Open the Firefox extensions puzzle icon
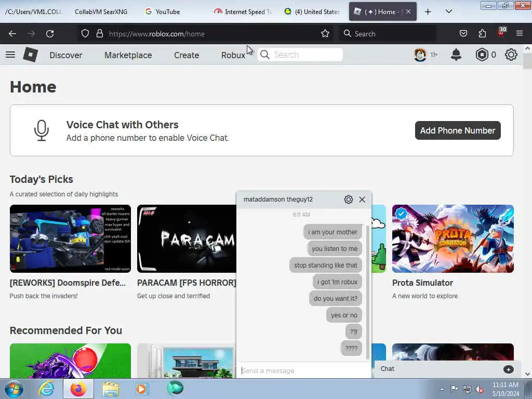This screenshot has height=399, width=532. coord(482,34)
